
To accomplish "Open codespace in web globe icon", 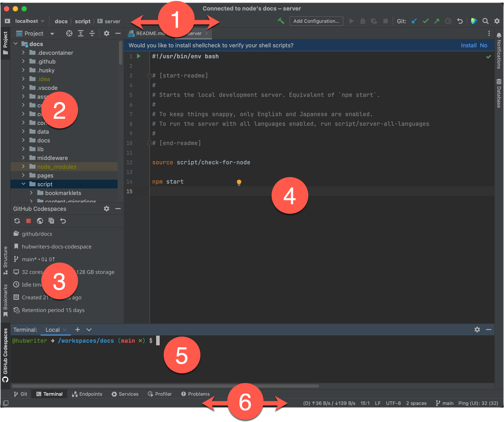I will click(40, 221).
